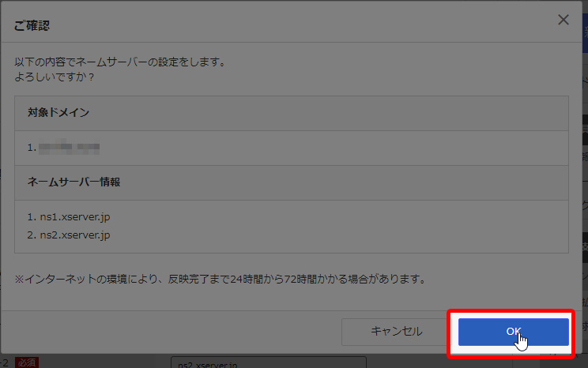
Task: Click empty header space right of ご確認
Action: point(302,22)
